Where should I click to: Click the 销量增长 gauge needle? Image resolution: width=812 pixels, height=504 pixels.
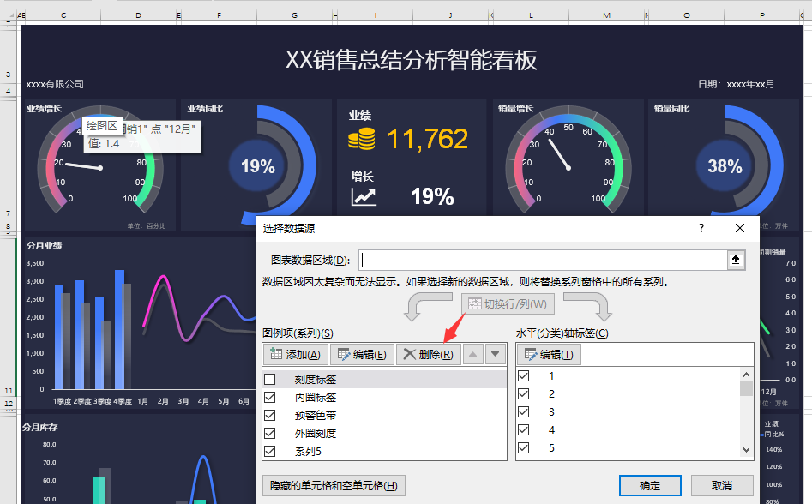559,154
